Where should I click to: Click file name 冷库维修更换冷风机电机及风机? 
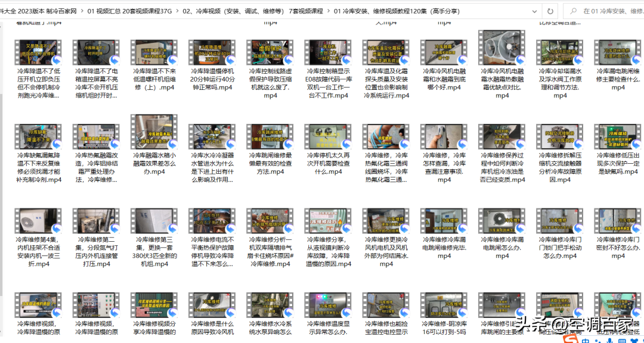click(386, 252)
